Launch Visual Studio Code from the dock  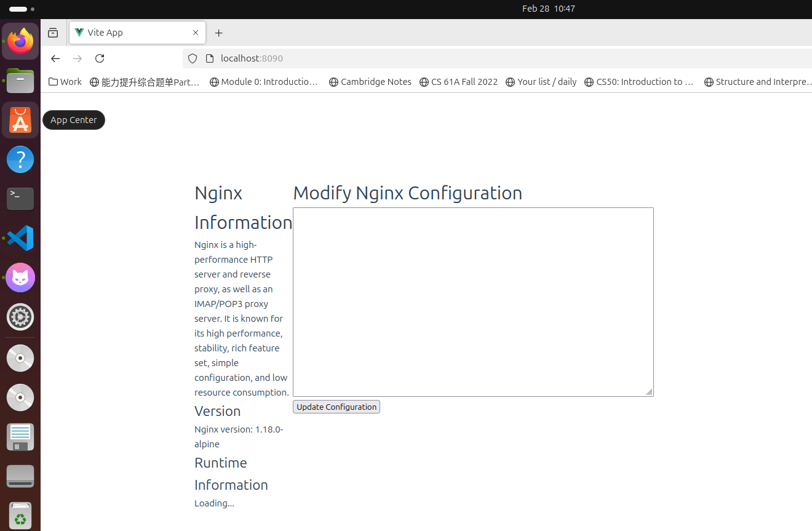point(20,238)
